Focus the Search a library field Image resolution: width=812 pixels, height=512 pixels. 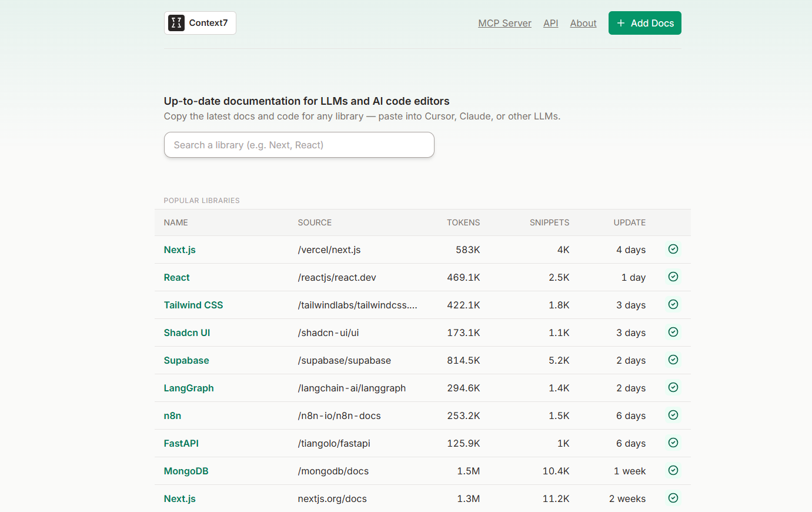[x=299, y=145]
